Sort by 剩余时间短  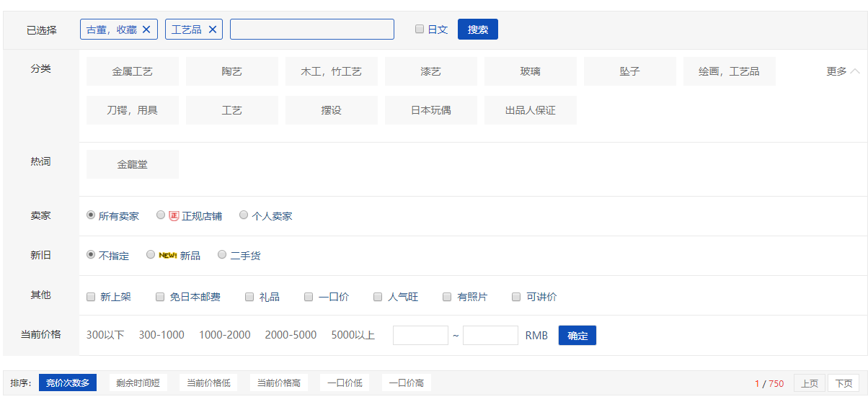pyautogui.click(x=138, y=383)
